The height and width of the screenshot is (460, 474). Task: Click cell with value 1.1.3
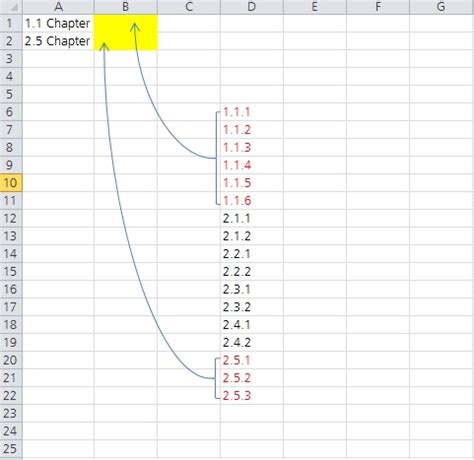pos(252,147)
